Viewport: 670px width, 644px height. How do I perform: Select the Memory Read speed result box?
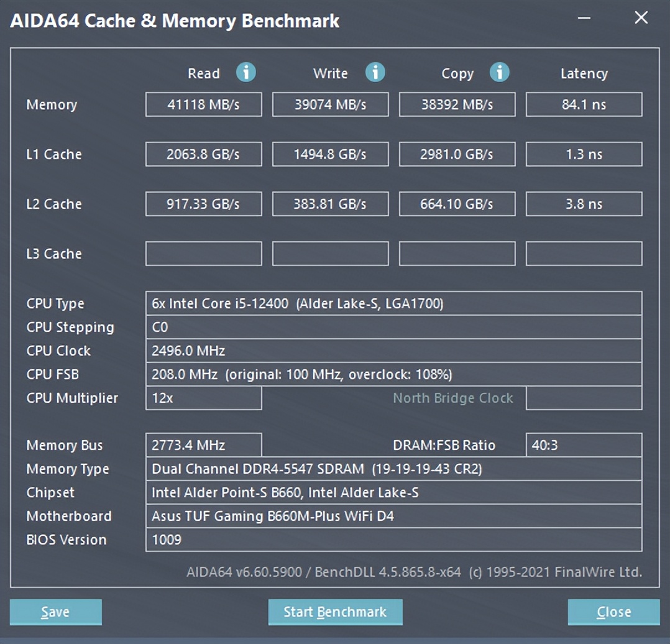(x=203, y=104)
